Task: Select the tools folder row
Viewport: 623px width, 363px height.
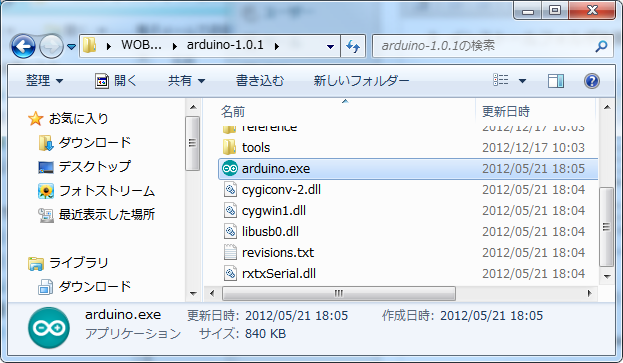Action: (407, 148)
